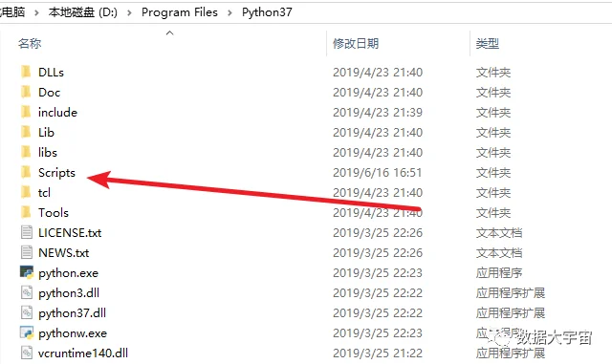Click the LICENSE.txt document icon

(27, 232)
